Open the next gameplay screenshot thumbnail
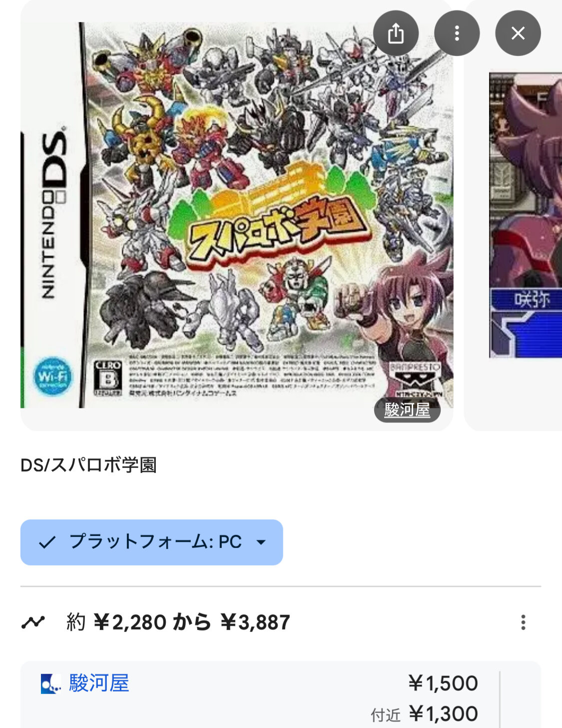562x728 pixels. (526, 215)
